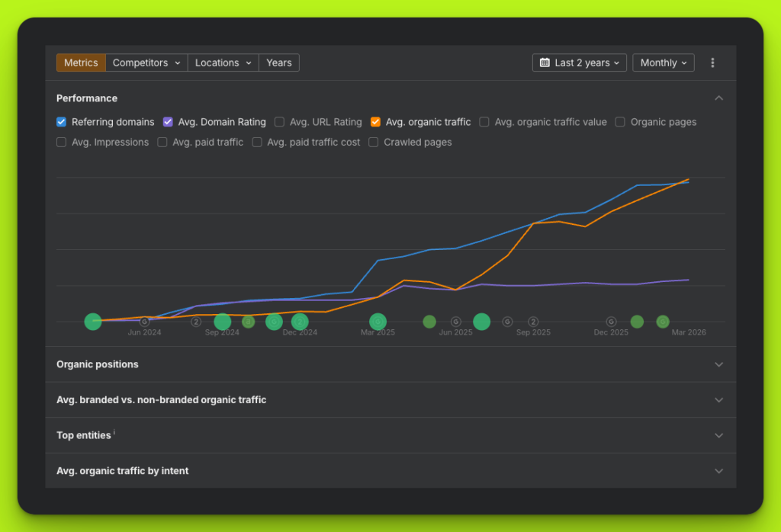The width and height of the screenshot is (781, 532).
Task: Enable the Avg. URL Rating checkbox
Action: coord(280,122)
